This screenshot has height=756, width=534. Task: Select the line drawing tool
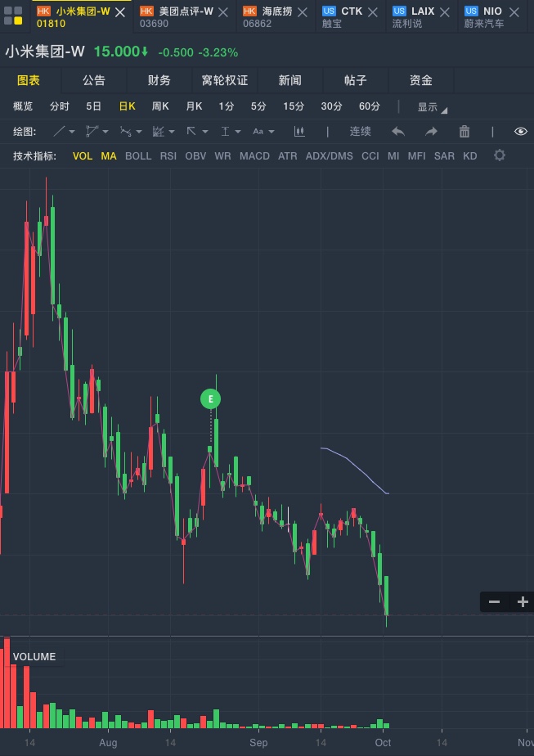pos(59,131)
